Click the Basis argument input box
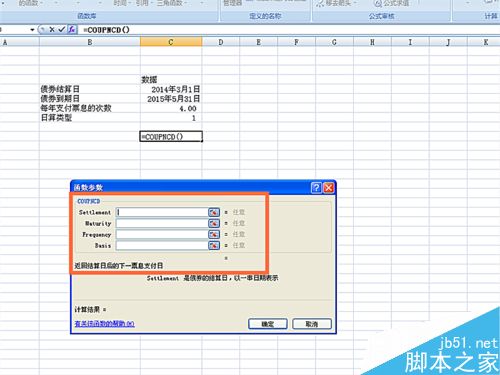Viewport: 500px width, 375px height. pos(162,245)
